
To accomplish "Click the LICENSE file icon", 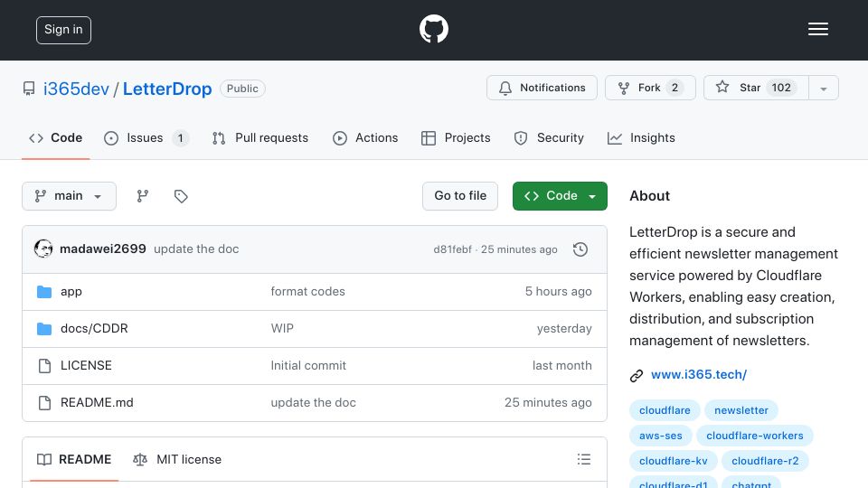I will (x=44, y=366).
